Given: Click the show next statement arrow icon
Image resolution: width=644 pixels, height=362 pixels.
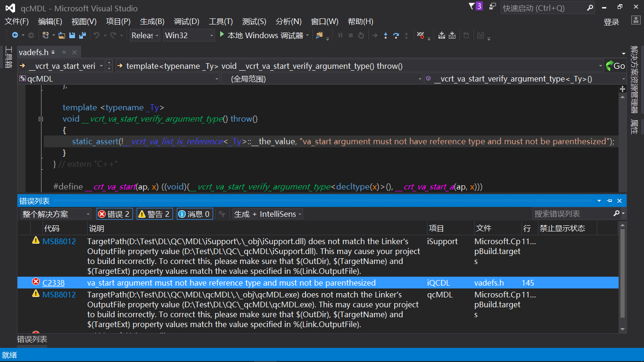Looking at the screenshot, I should [375, 35].
